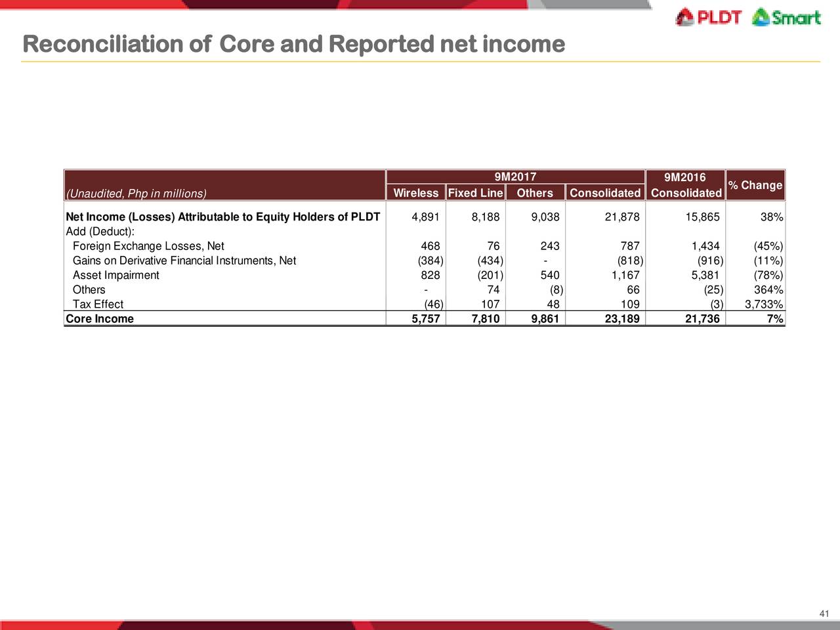
Task: Select the 'Add (Deduct):' row label
Action: coord(100,232)
